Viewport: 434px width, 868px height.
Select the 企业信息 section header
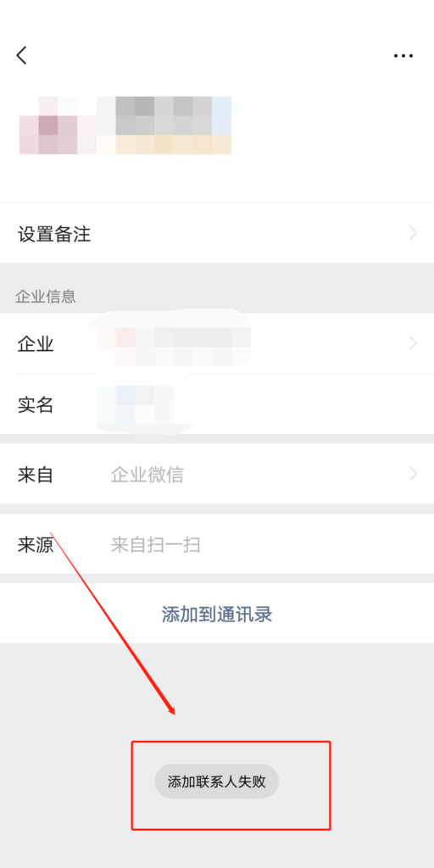[x=46, y=298]
